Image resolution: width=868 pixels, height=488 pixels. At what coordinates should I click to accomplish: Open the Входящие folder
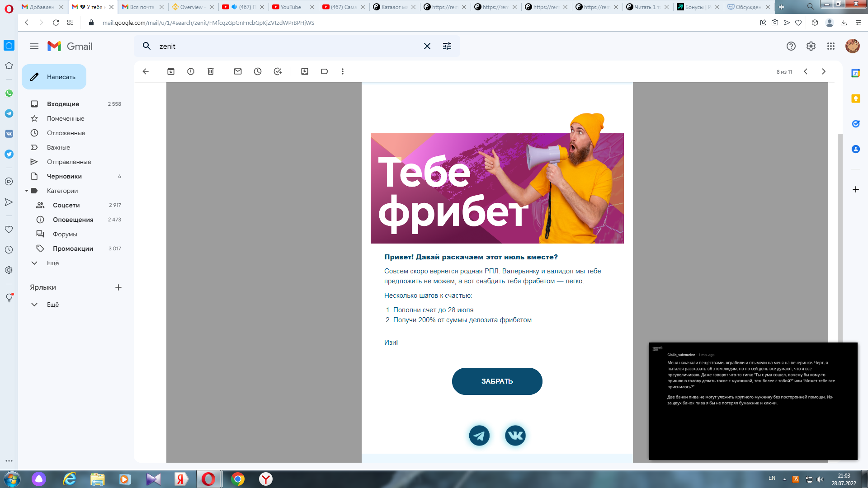pos(63,104)
